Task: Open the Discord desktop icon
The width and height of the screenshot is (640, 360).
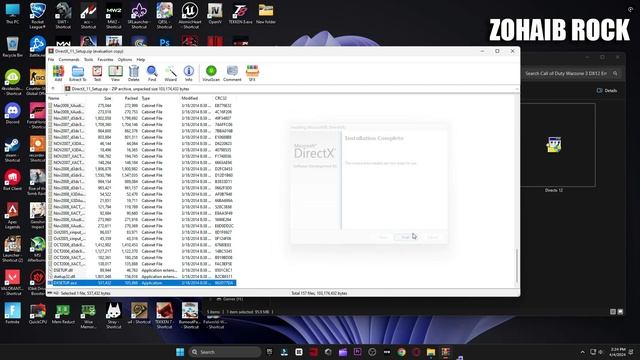Action: click(13, 113)
